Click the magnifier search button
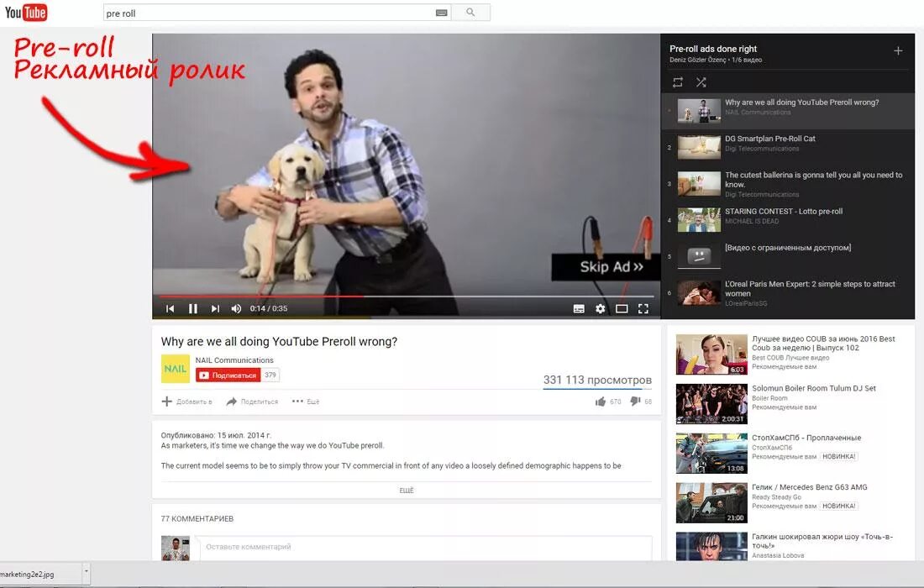This screenshot has height=588, width=924. (x=470, y=13)
